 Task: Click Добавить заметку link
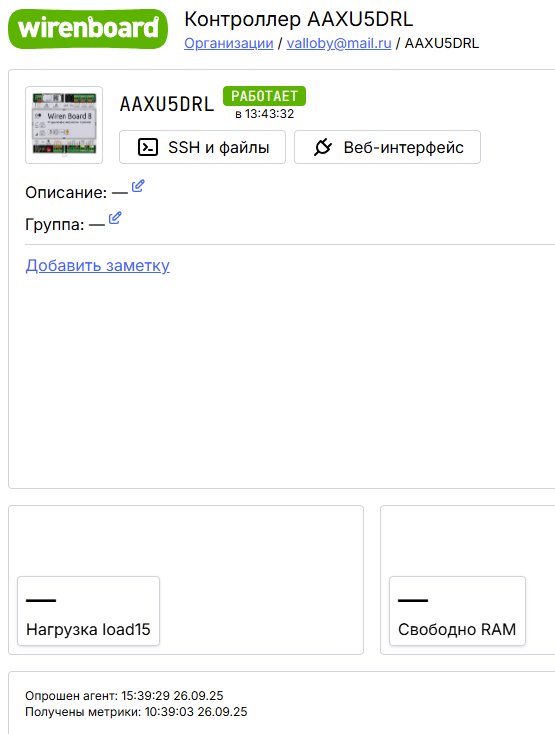[97, 265]
